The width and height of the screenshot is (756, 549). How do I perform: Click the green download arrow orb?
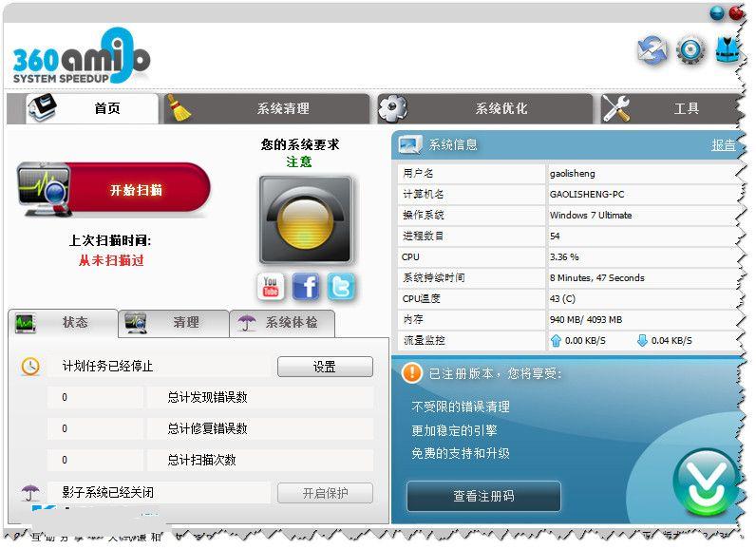706,483
